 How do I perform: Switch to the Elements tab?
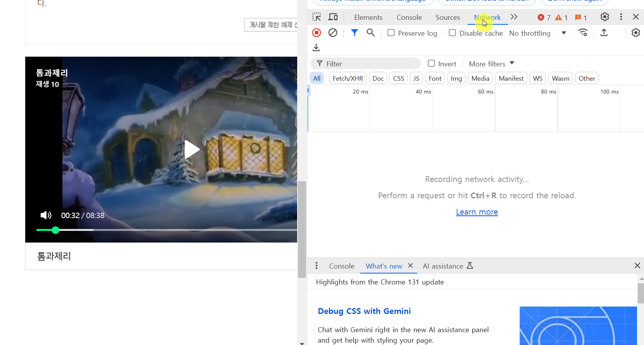[x=368, y=17]
